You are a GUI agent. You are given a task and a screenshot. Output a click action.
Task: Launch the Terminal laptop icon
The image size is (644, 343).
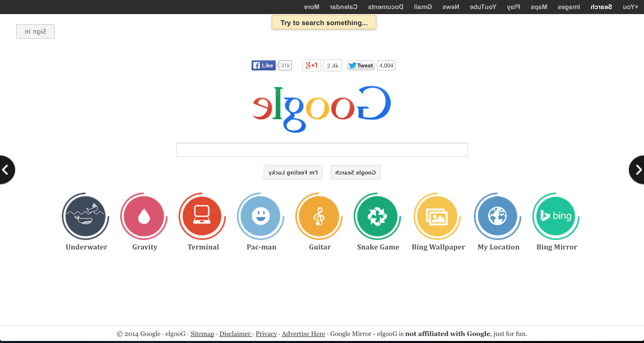pyautogui.click(x=202, y=216)
